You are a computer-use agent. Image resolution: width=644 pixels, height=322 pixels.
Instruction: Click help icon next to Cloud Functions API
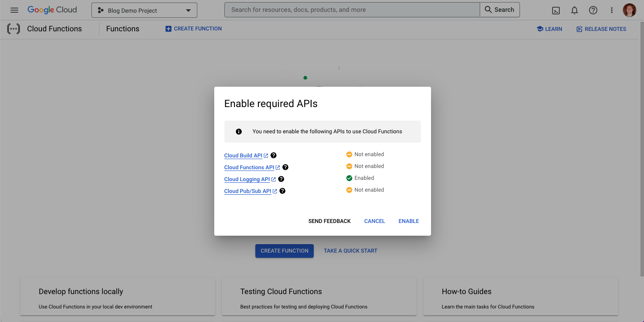click(285, 167)
